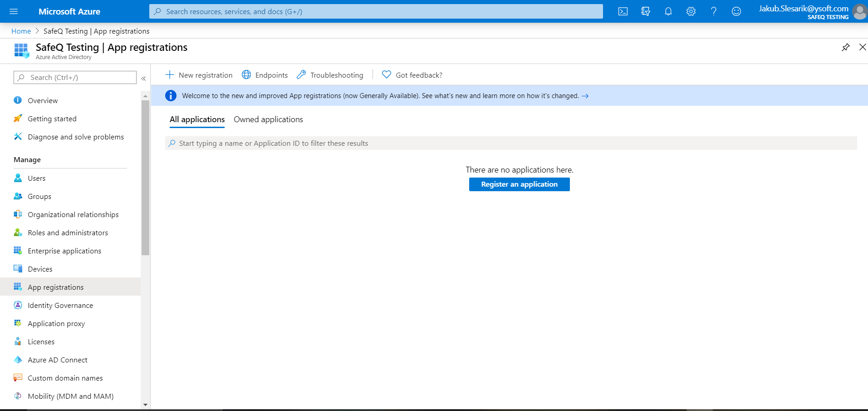Image resolution: width=868 pixels, height=411 pixels.
Task: Open the notifications bell
Action: click(x=668, y=11)
